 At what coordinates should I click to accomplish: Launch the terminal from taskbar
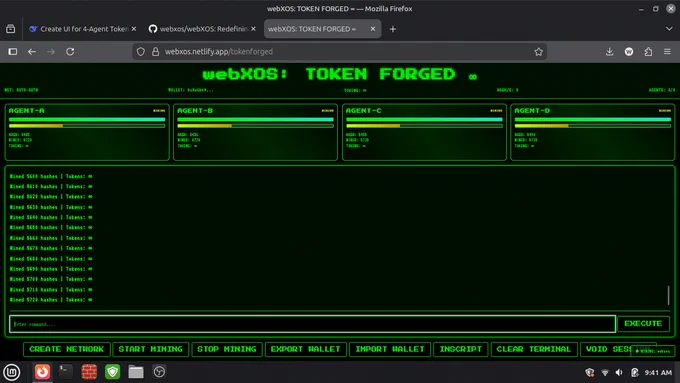[x=65, y=372]
